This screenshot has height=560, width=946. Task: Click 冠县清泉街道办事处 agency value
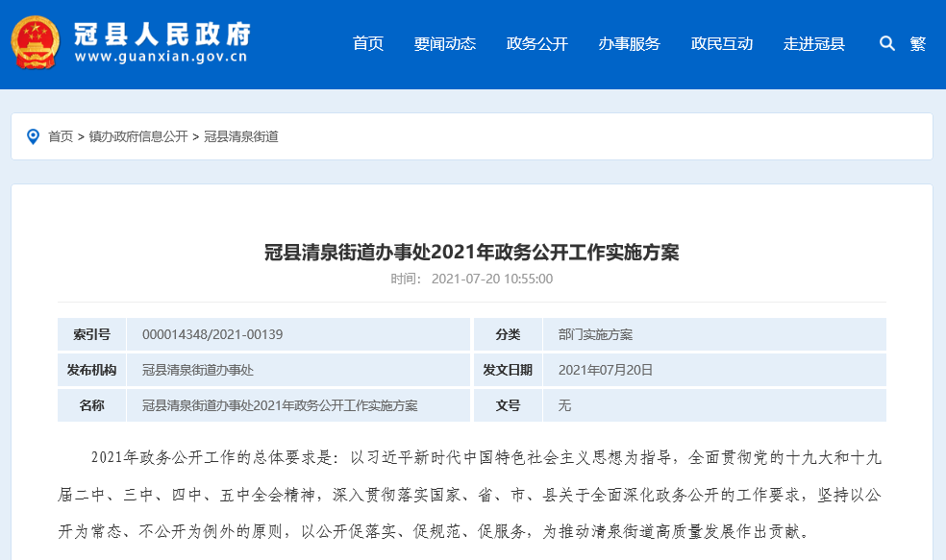pos(198,370)
